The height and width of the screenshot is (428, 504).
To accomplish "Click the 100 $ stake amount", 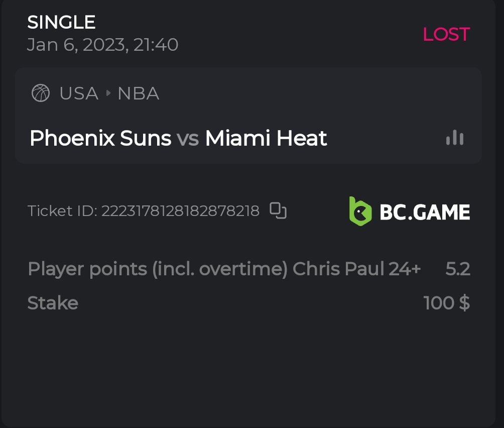I will (447, 303).
